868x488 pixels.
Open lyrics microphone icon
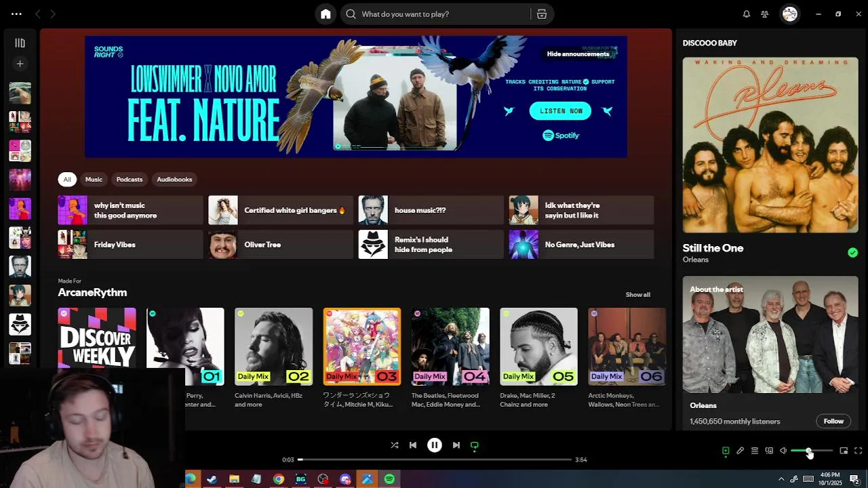pos(741,451)
